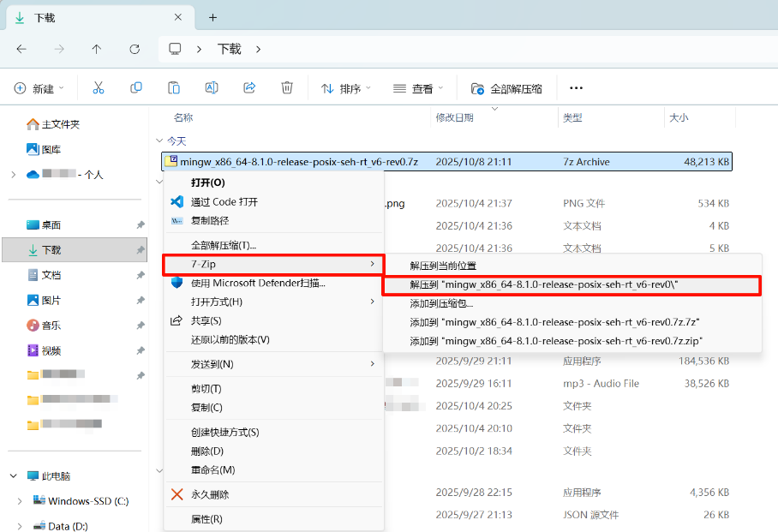
Task: Refresh the current folder view
Action: pyautogui.click(x=135, y=49)
